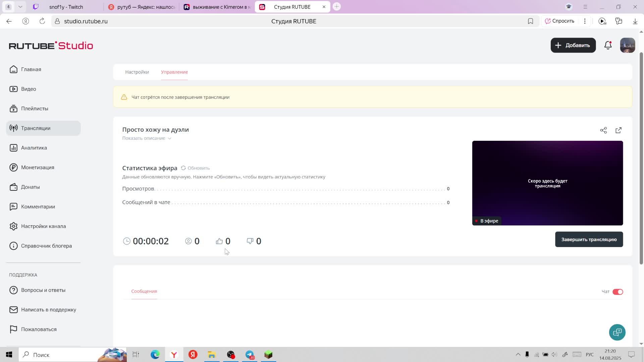
Task: Click the dislikes thumbs-down icon
Action: 250,241
